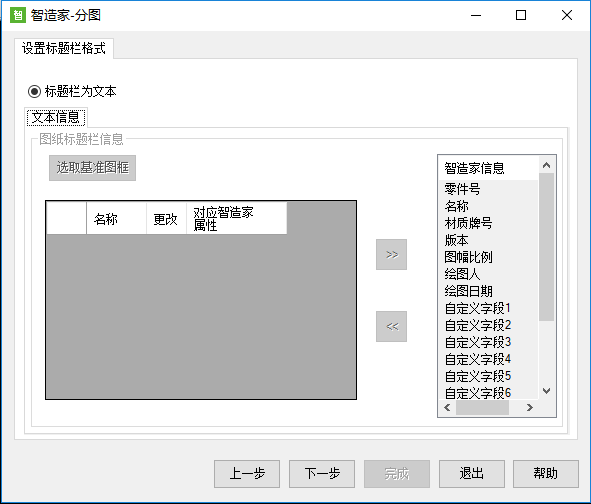591x504 pixels.
Task: Choose 材质牌号 from the list
Action: coord(488,223)
